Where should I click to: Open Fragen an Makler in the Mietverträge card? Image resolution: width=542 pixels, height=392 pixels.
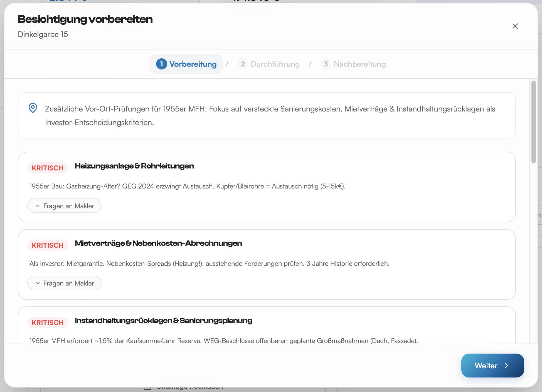click(x=64, y=283)
